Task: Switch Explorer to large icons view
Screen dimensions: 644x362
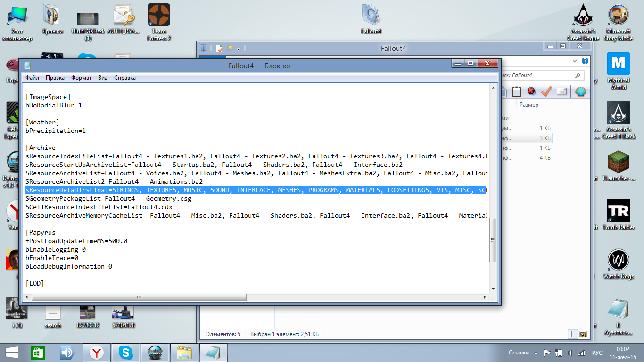Action: pyautogui.click(x=583, y=334)
